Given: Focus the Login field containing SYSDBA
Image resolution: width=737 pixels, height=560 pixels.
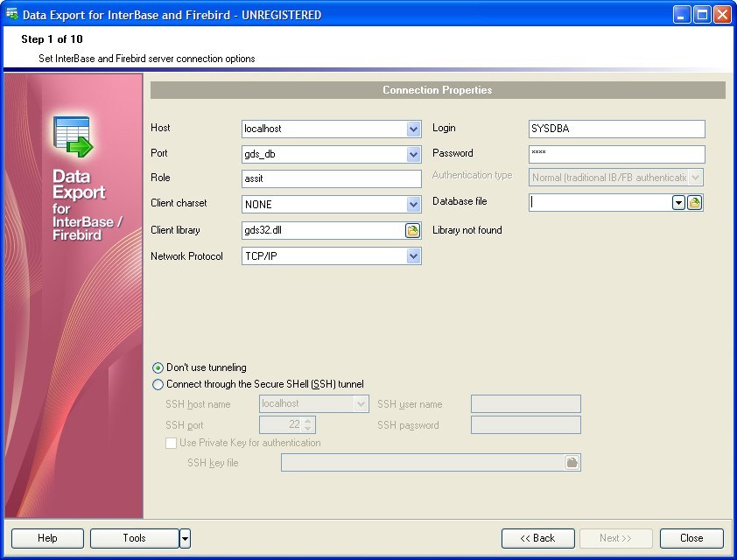Looking at the screenshot, I should coord(617,129).
